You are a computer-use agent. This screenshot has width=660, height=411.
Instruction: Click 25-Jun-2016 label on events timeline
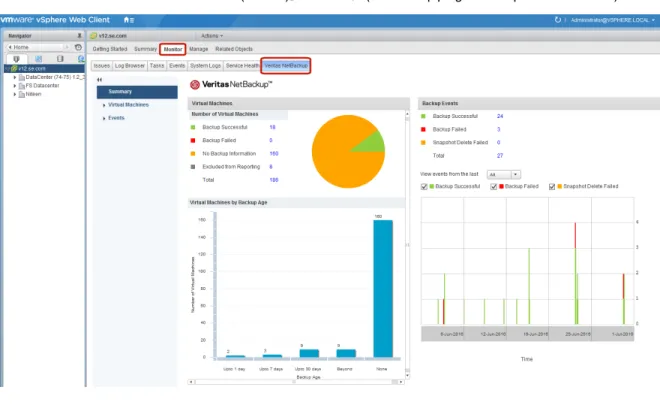[578, 334]
